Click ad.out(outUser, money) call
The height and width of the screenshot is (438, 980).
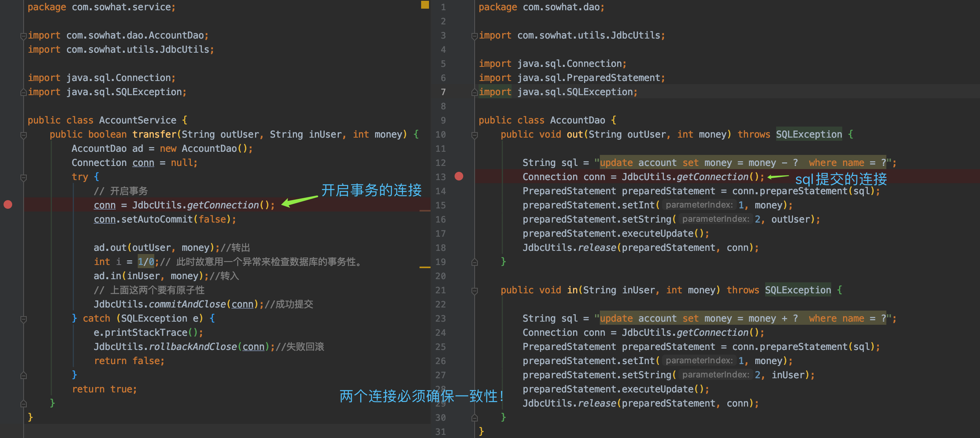click(x=153, y=248)
